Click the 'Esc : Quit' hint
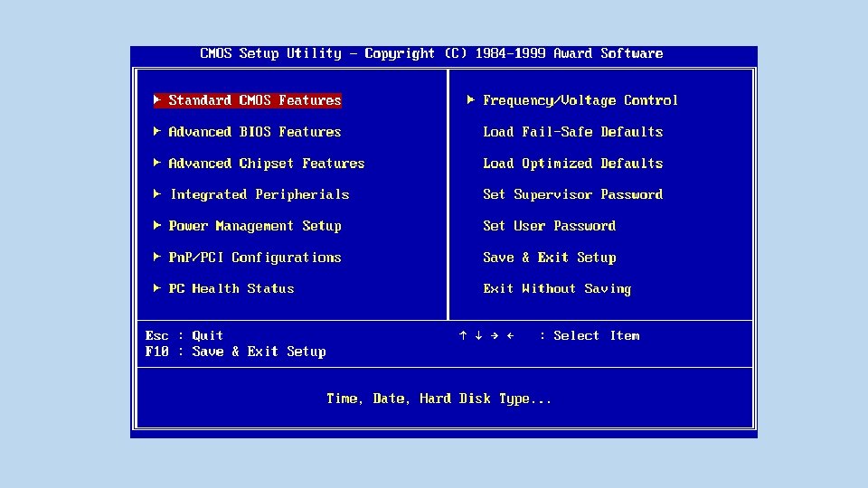The height and width of the screenshot is (488, 868). 184,335
